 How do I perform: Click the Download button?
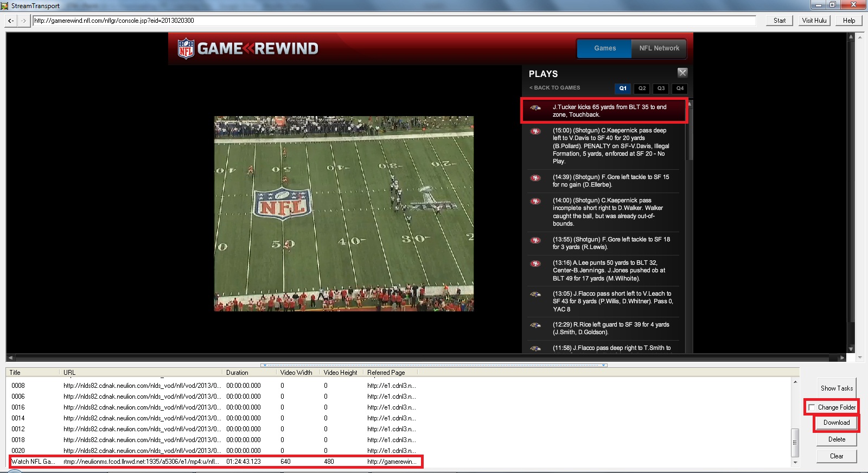[x=837, y=423]
